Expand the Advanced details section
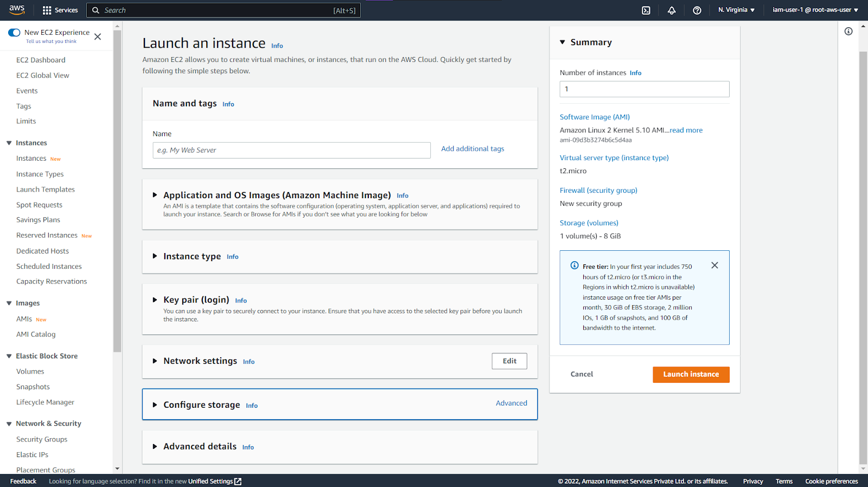This screenshot has height=487, width=868. click(155, 446)
